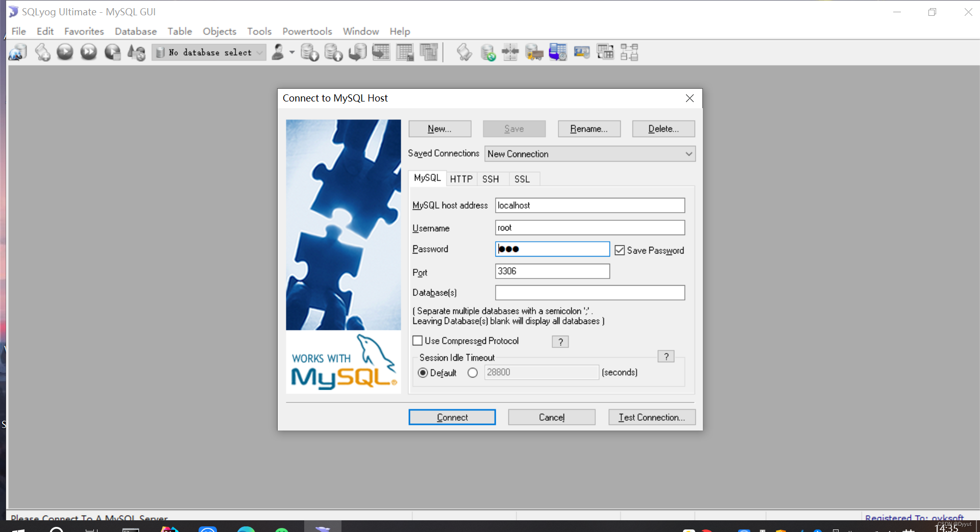Click the Rename... button
The height and width of the screenshot is (532, 980).
tap(589, 129)
